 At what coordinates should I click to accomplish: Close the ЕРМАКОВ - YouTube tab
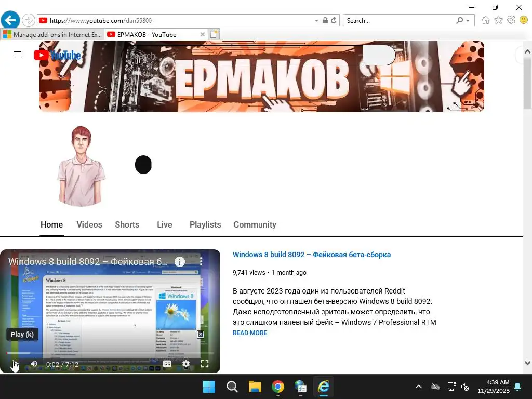click(202, 34)
